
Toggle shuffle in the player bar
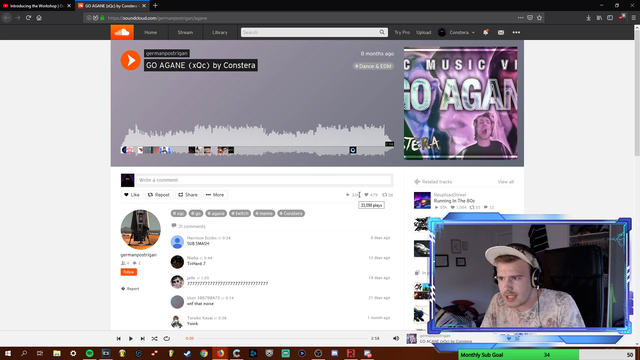pyautogui.click(x=154, y=338)
